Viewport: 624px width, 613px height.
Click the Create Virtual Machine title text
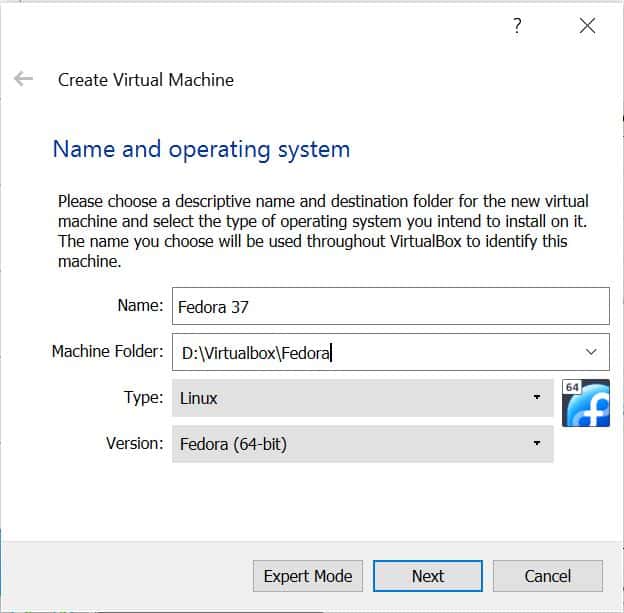(146, 80)
